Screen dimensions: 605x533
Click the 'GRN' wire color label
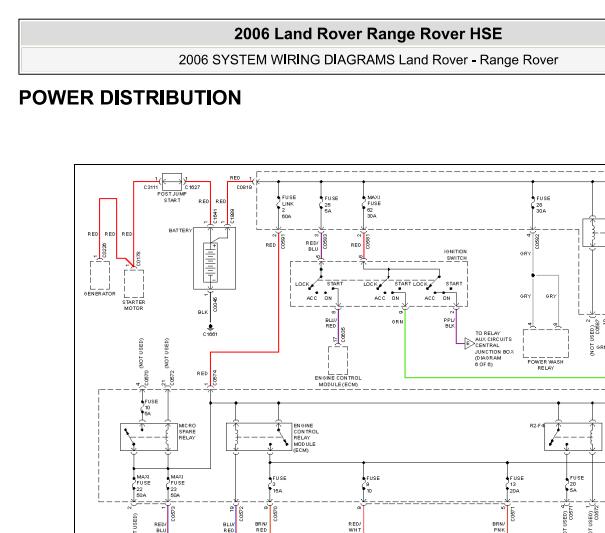click(x=397, y=321)
